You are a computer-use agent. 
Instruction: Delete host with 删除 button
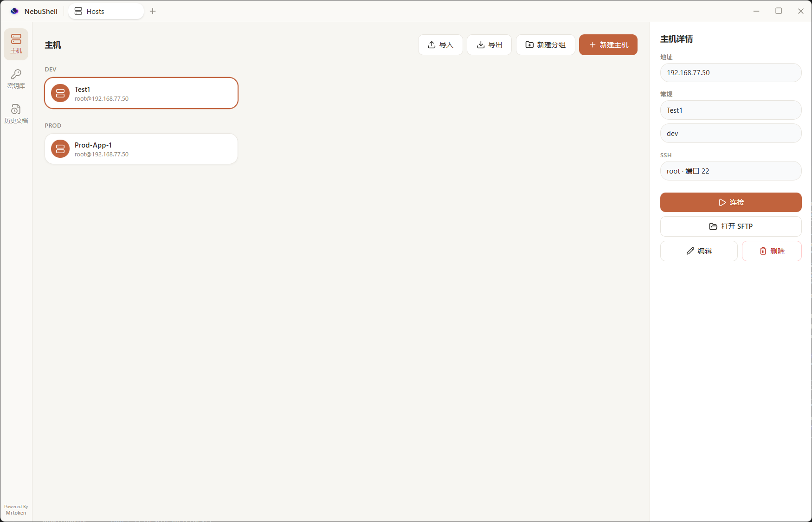[771, 251]
